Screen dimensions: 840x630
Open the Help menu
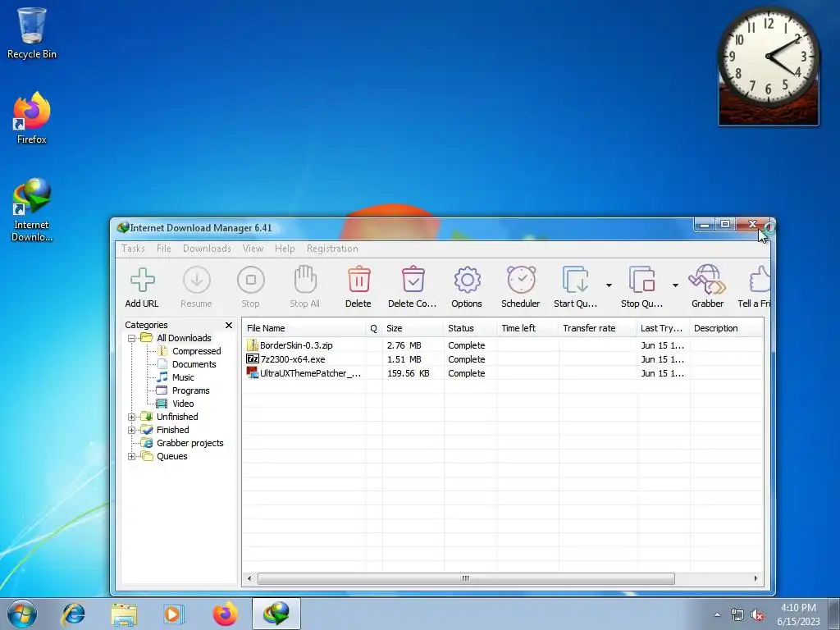(285, 249)
